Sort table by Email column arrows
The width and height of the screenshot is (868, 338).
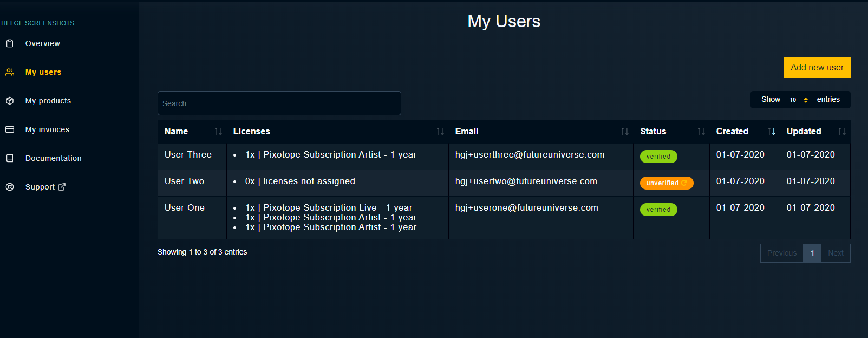click(625, 132)
